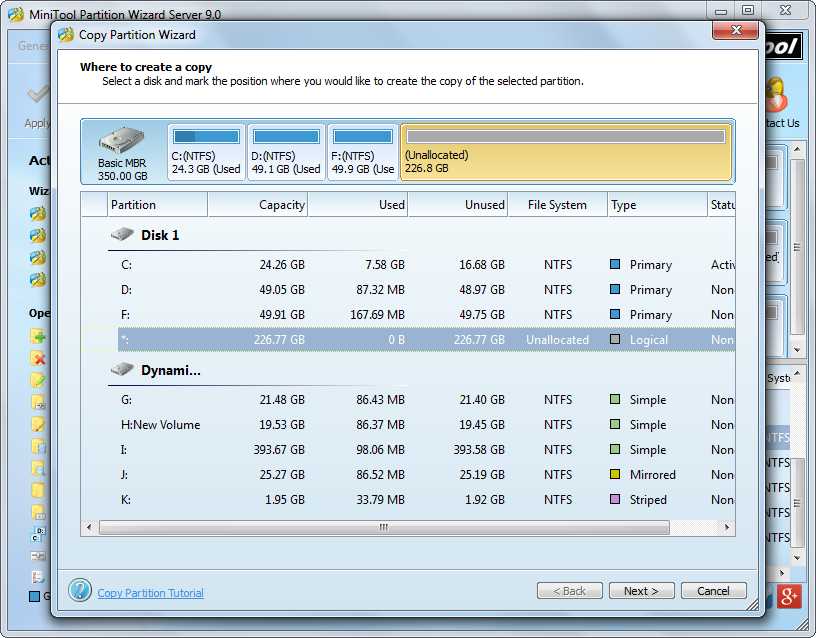Click the pencil format partition icon in sidebar

pyautogui.click(x=37, y=380)
